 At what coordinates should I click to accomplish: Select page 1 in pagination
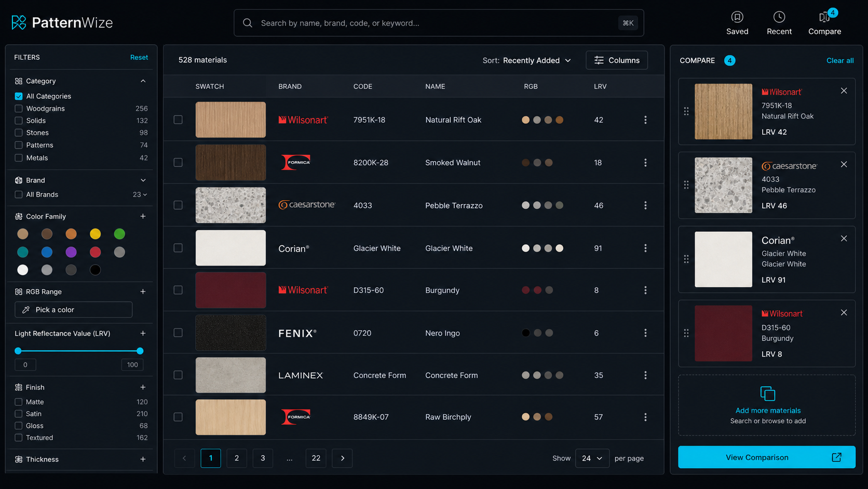click(x=211, y=458)
